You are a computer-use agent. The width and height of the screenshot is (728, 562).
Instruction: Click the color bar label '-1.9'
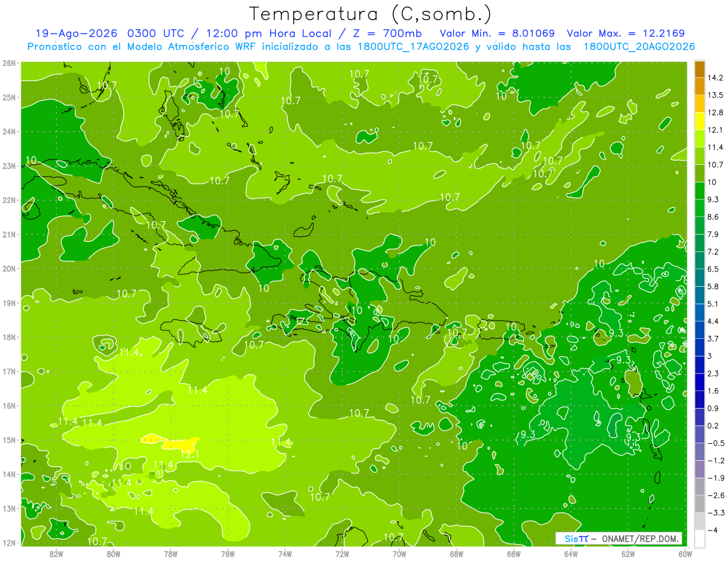click(715, 478)
